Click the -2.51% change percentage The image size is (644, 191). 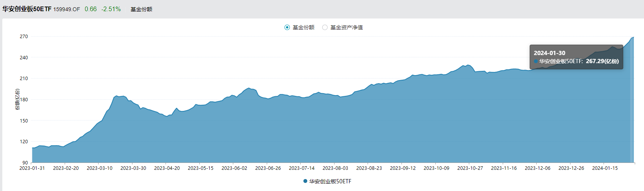tap(111, 9)
